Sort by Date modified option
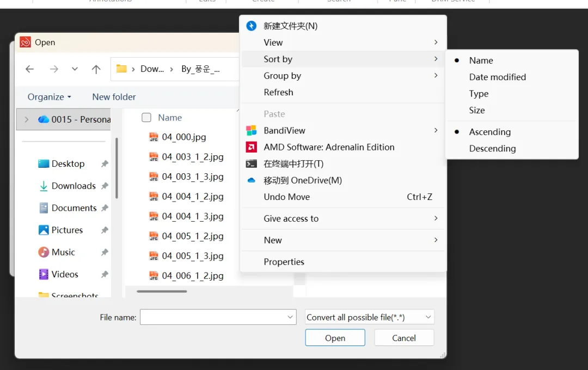The image size is (588, 370). (x=512, y=77)
